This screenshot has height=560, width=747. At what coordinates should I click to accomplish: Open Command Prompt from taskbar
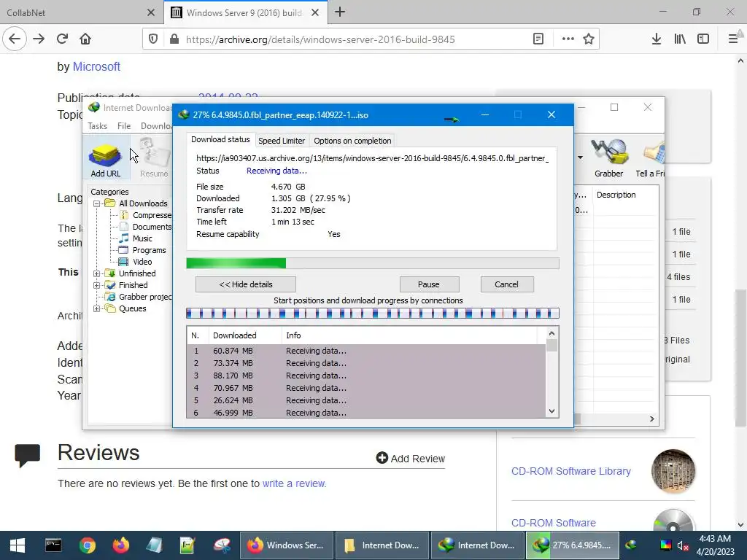[53, 545]
